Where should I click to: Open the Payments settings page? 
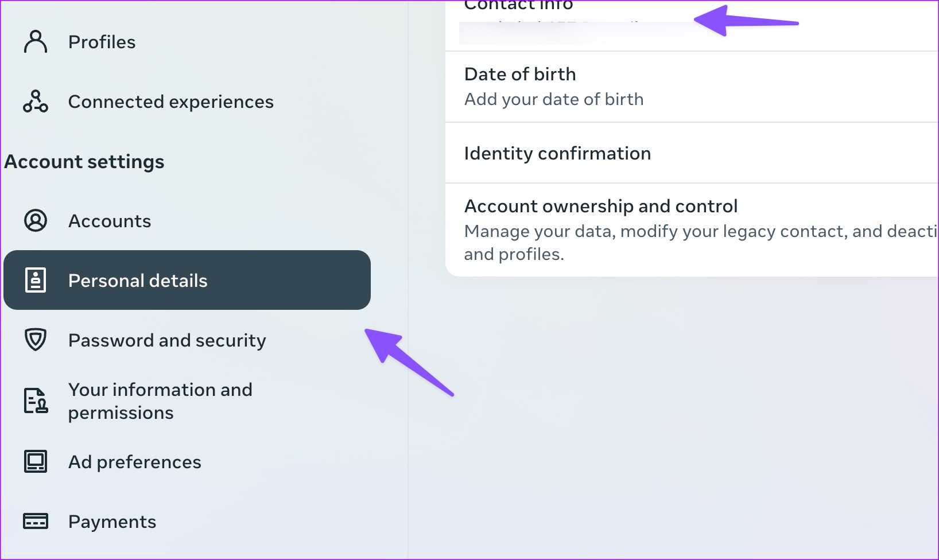point(112,521)
